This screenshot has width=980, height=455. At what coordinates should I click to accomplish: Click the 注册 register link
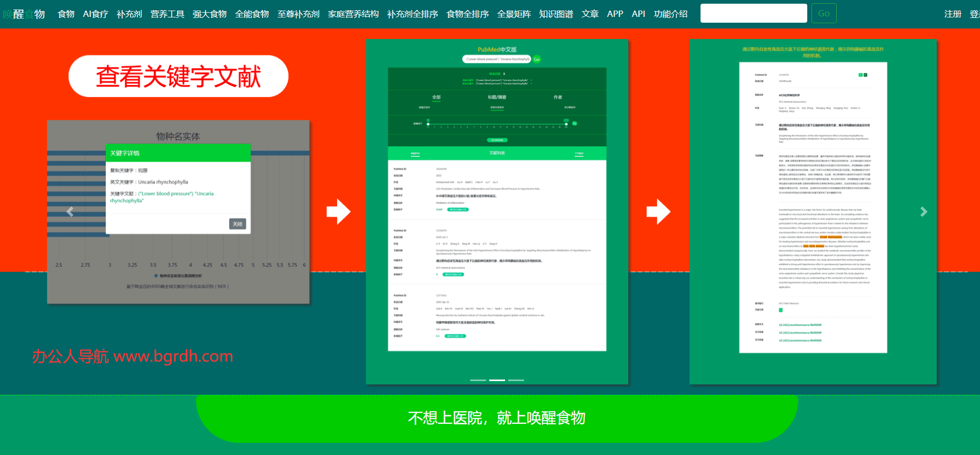coord(953,14)
